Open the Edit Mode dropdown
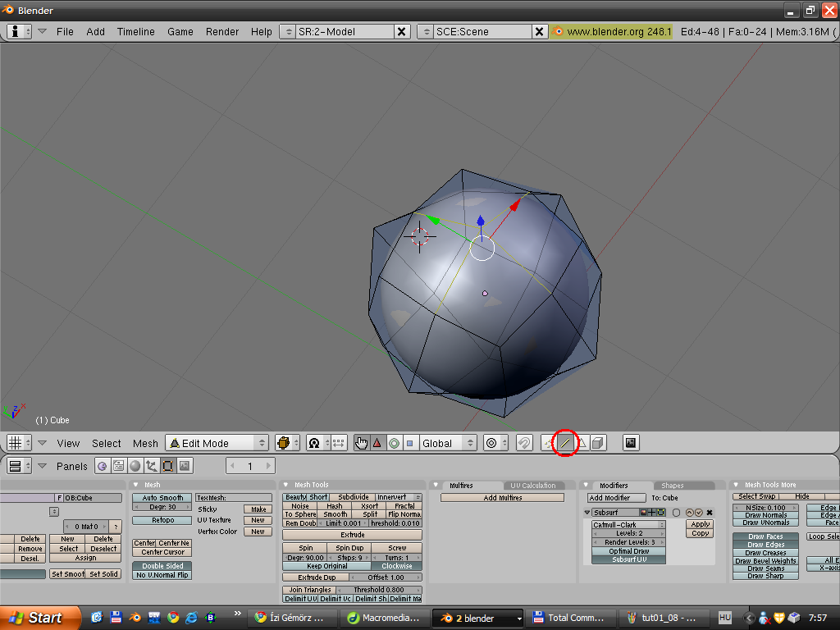 click(x=217, y=443)
